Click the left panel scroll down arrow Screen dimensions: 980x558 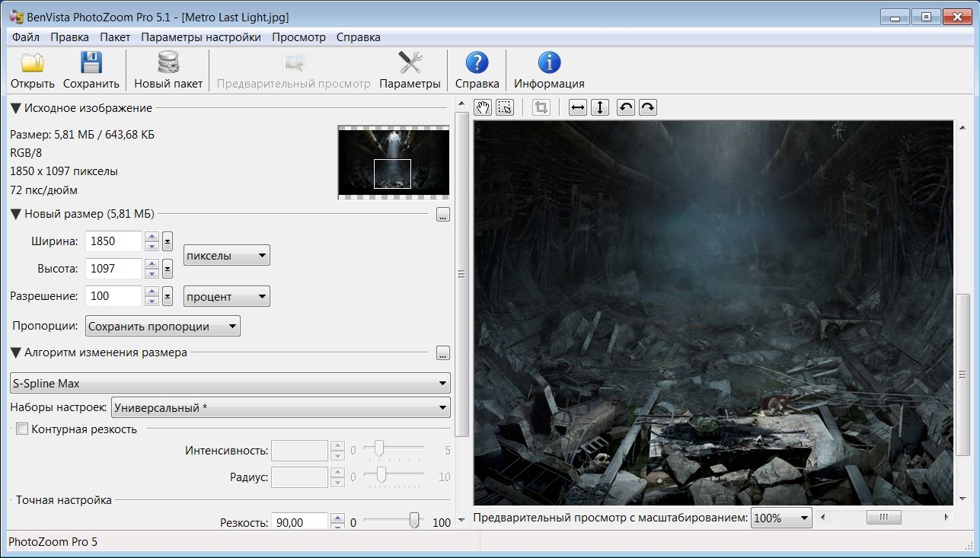coord(461,520)
